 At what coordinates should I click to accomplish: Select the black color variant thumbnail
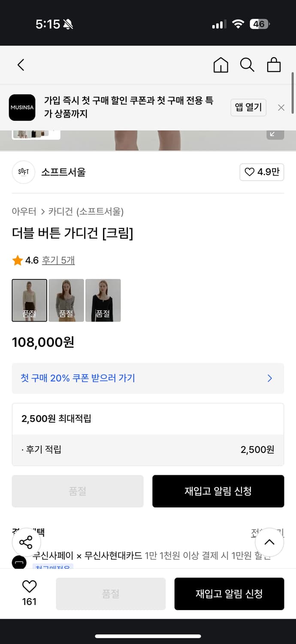tap(103, 300)
